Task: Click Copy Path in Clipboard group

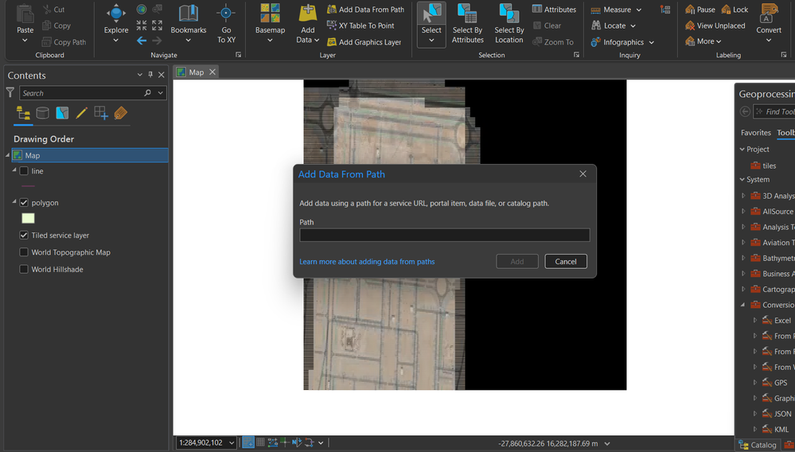Action: click(x=63, y=42)
